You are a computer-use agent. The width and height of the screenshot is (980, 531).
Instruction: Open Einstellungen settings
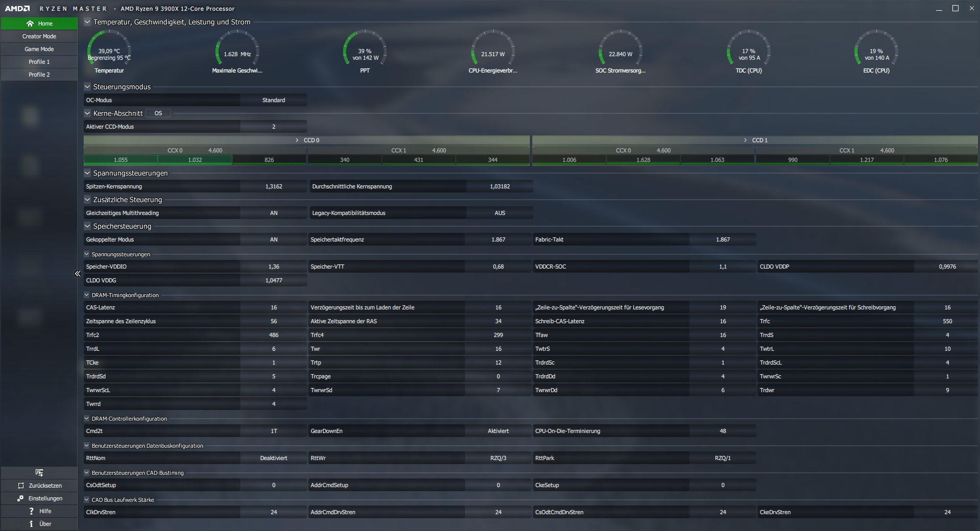39,498
